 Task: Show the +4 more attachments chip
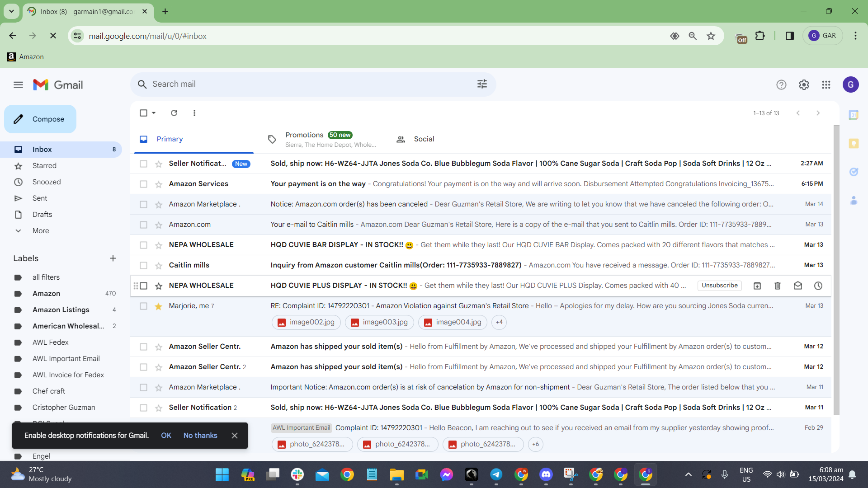[499, 322]
